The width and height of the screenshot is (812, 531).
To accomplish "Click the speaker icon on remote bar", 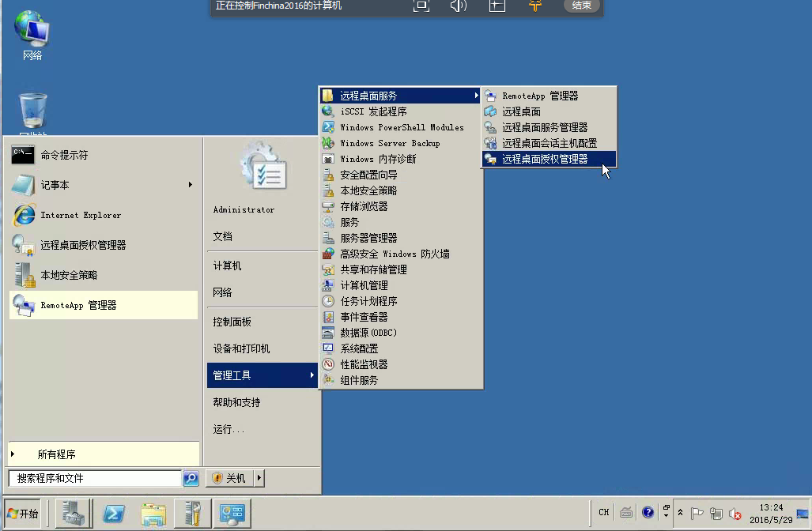I will coord(459,6).
